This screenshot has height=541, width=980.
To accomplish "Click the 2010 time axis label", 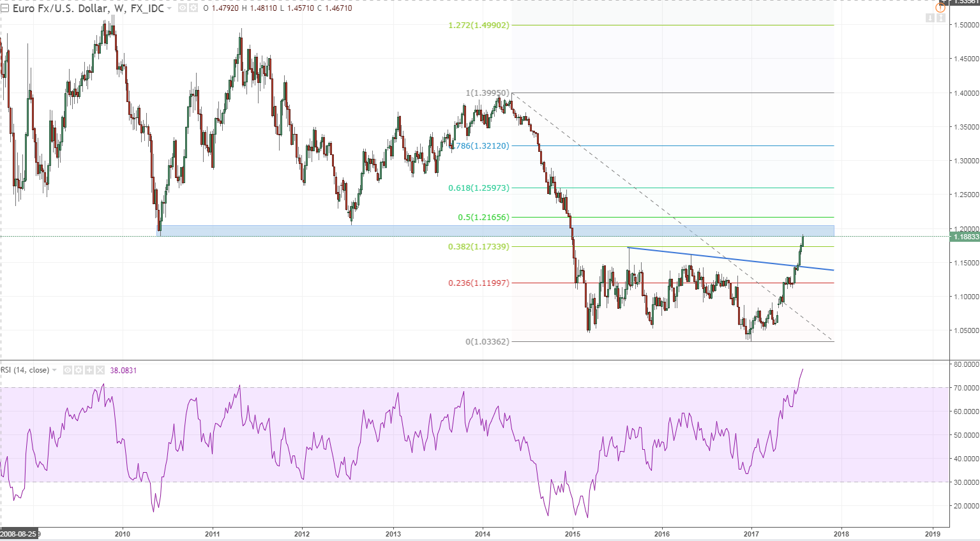I will coord(123,534).
